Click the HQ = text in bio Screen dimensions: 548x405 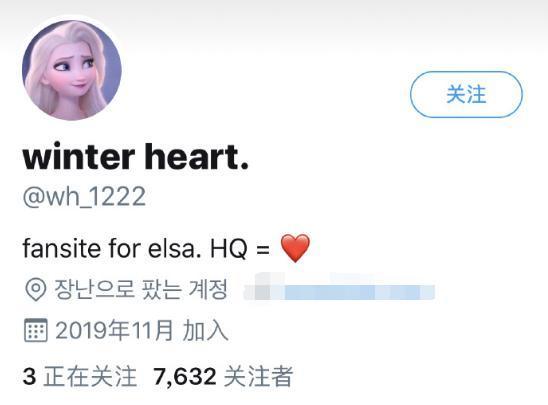click(240, 249)
